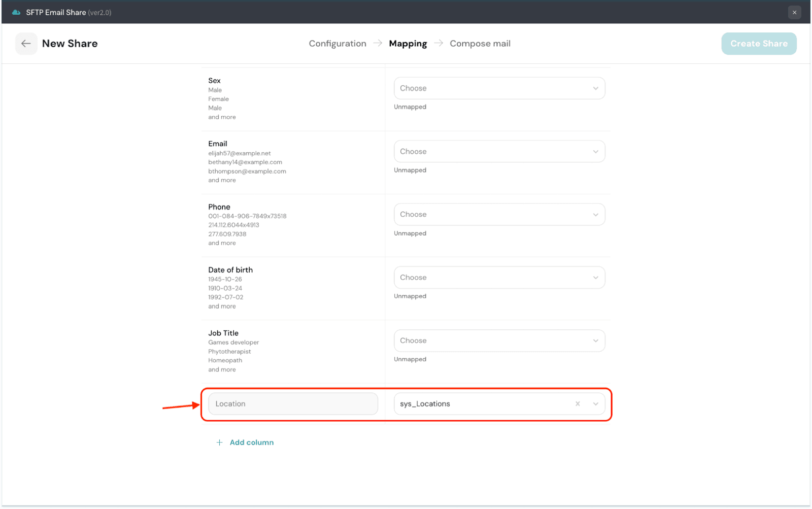Click the Location column name input
812x509 pixels.
click(x=293, y=404)
